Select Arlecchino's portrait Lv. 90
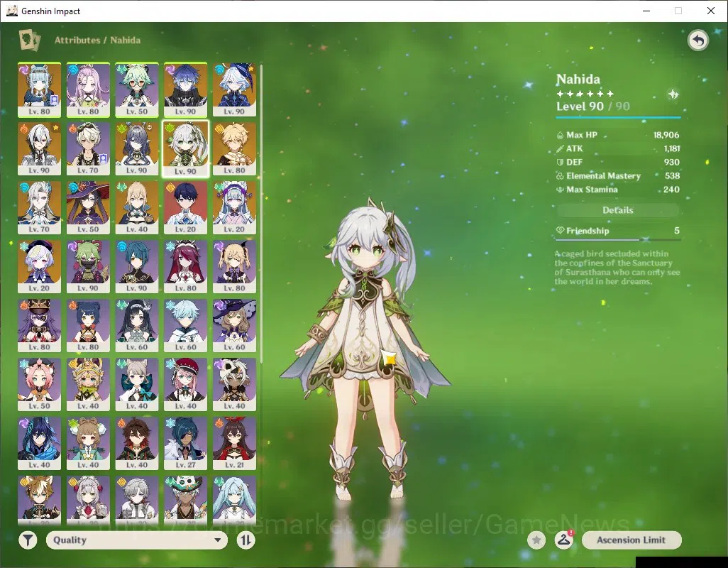This screenshot has width=728, height=568. [x=40, y=148]
